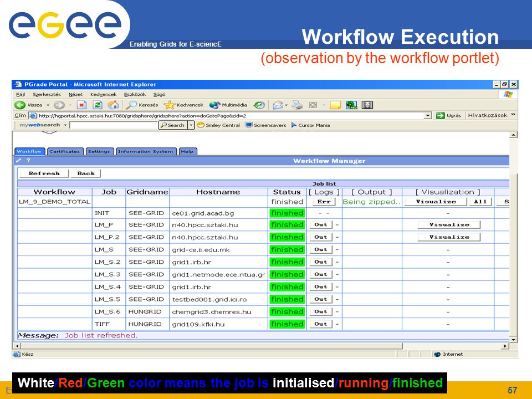Screen dimensions: 532x399
Task: Click the History icon in toolbar
Action: (259, 105)
